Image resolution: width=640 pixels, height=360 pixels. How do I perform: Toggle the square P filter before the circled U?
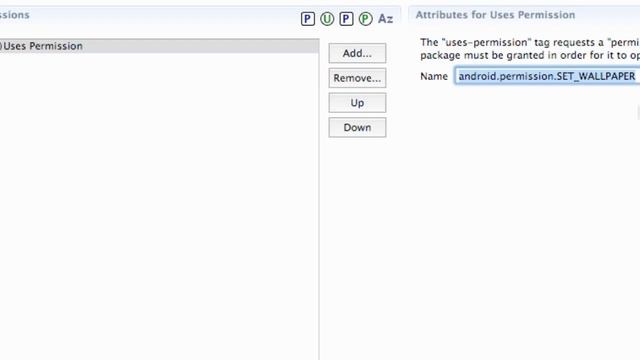click(308, 19)
